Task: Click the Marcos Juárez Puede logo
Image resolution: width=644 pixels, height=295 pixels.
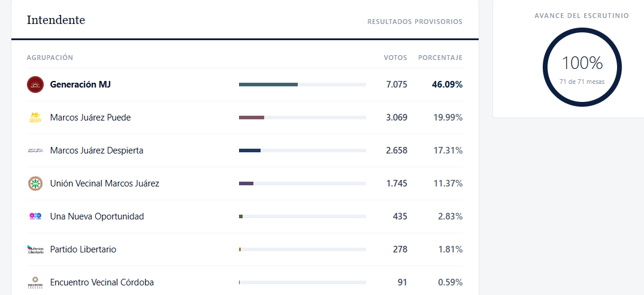Action: click(35, 118)
